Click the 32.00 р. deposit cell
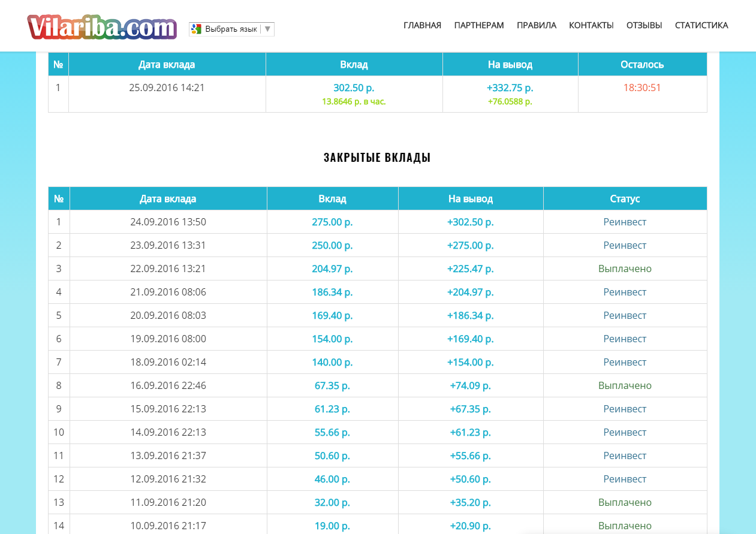The height and width of the screenshot is (534, 756). [332, 502]
